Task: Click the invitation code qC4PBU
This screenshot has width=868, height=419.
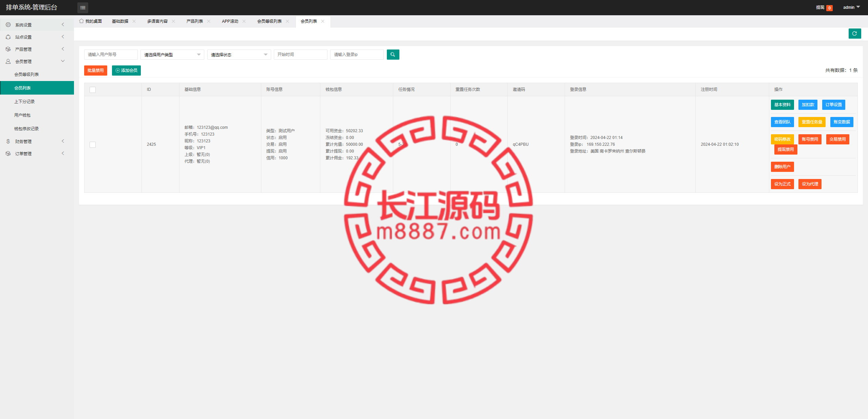Action: pyautogui.click(x=521, y=144)
